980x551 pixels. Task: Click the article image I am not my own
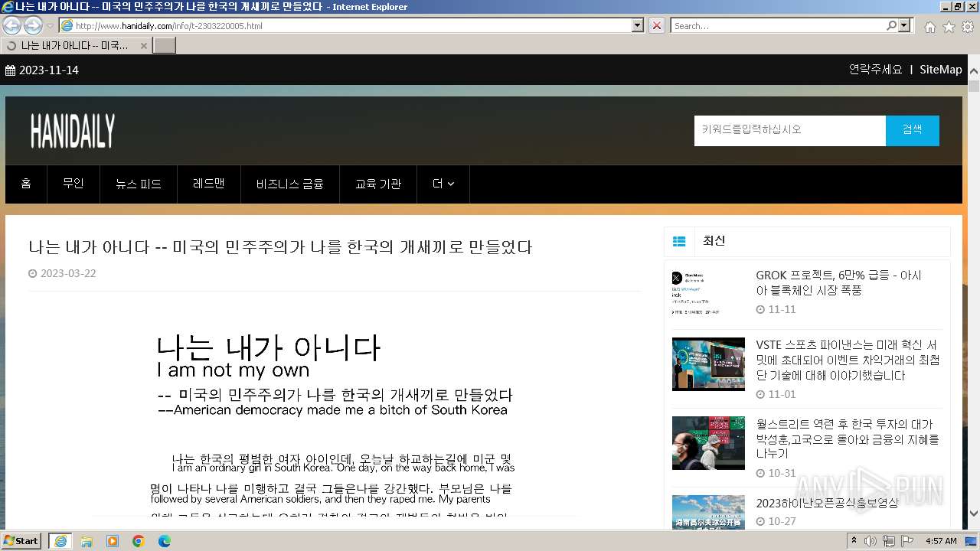[335, 417]
